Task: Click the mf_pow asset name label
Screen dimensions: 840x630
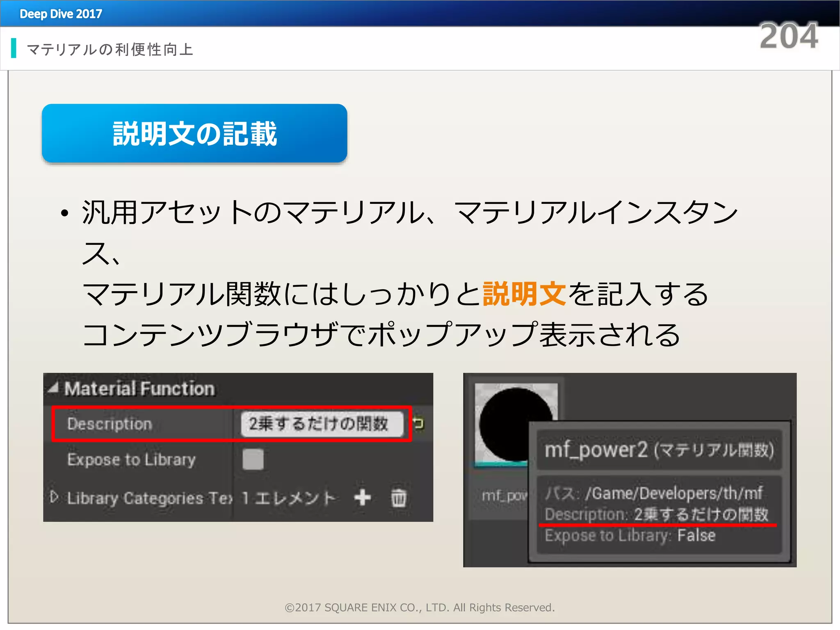Action: click(x=504, y=496)
